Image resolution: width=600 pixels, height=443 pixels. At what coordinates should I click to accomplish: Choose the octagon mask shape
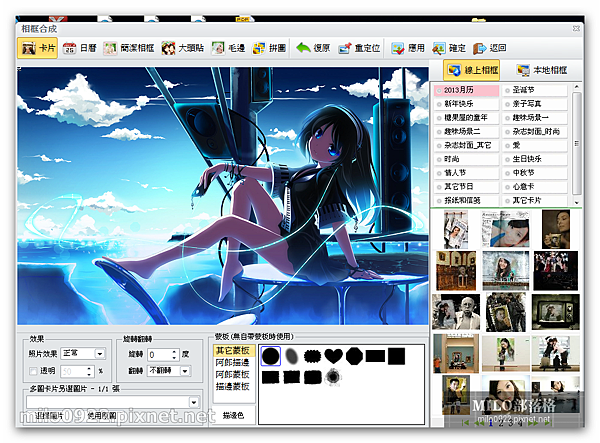(x=354, y=356)
